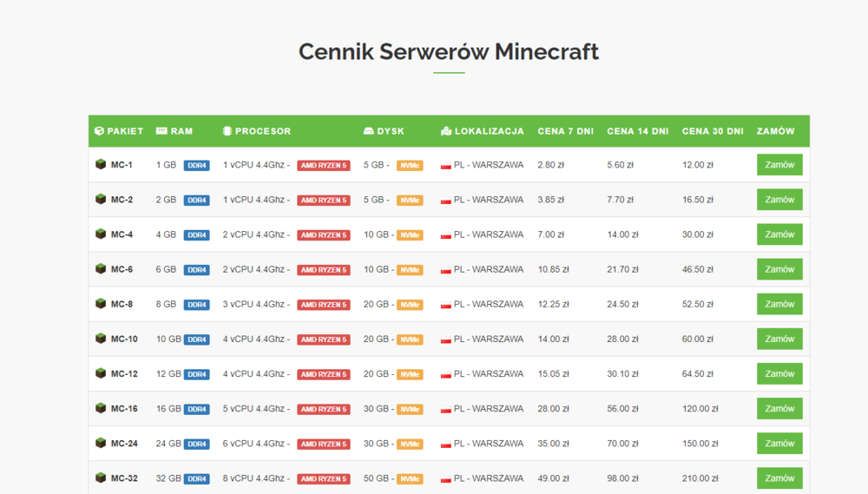Order the MC-12 package with Zamów

tap(779, 374)
